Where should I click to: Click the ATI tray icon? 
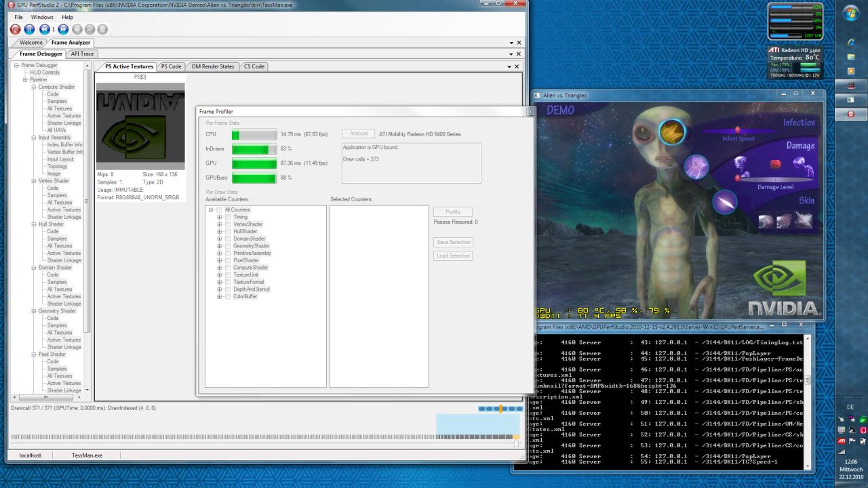843,441
